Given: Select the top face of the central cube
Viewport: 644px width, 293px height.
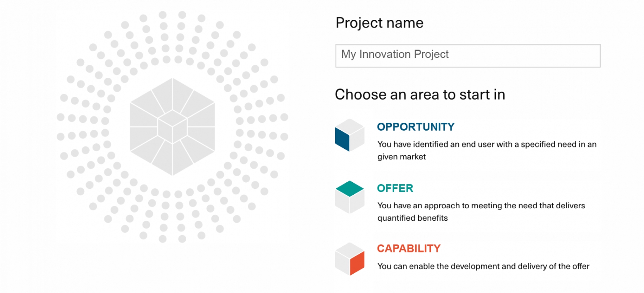Looking at the screenshot, I should (173, 118).
